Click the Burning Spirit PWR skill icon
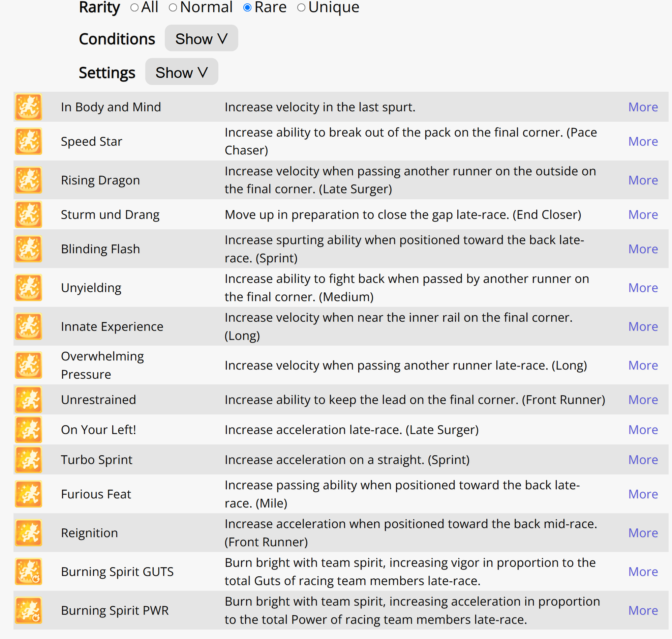Image resolution: width=672 pixels, height=639 pixels. coord(28,611)
